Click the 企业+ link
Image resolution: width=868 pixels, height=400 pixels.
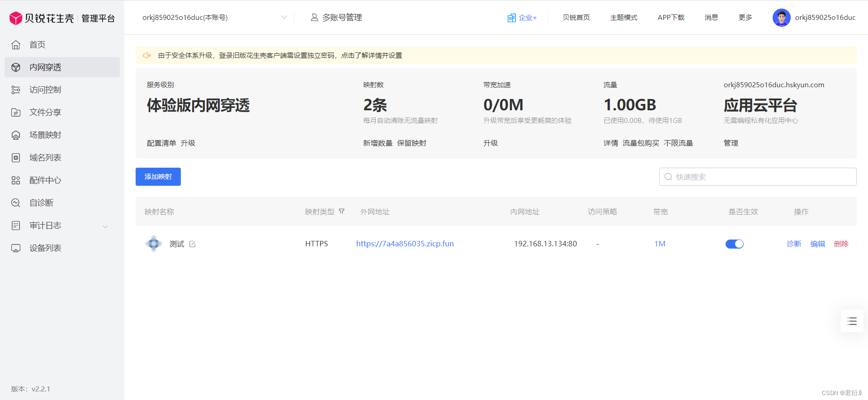coord(528,18)
